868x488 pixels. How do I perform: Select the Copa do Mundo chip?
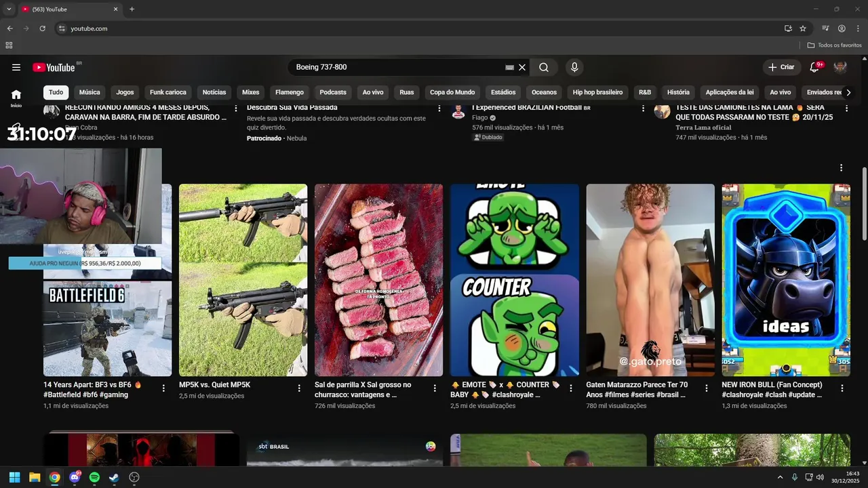coord(452,92)
